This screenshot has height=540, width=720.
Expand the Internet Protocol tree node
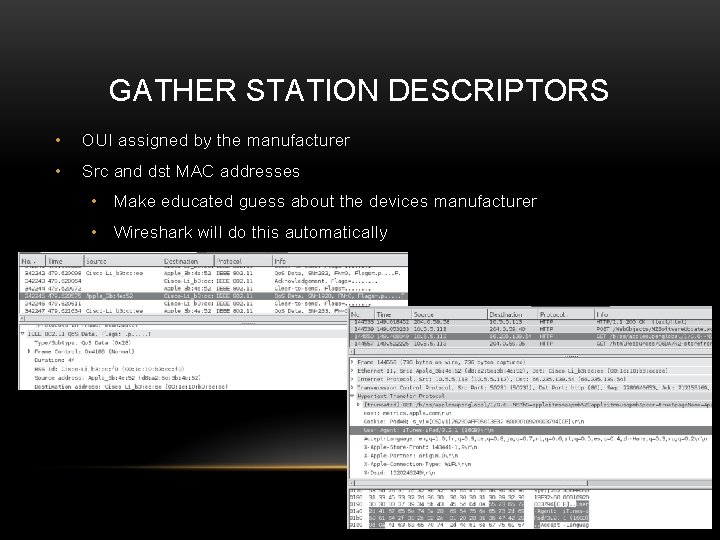353,379
